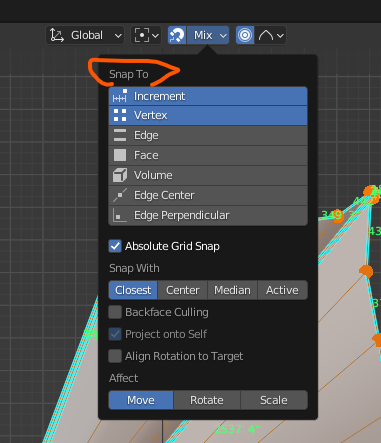
Task: Click the proportional falloff curve icon
Action: click(266, 35)
